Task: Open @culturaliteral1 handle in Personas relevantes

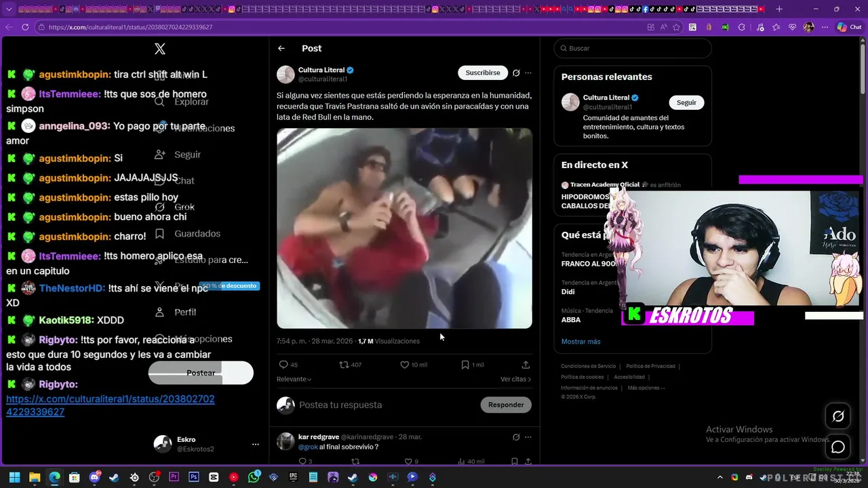Action: point(608,107)
